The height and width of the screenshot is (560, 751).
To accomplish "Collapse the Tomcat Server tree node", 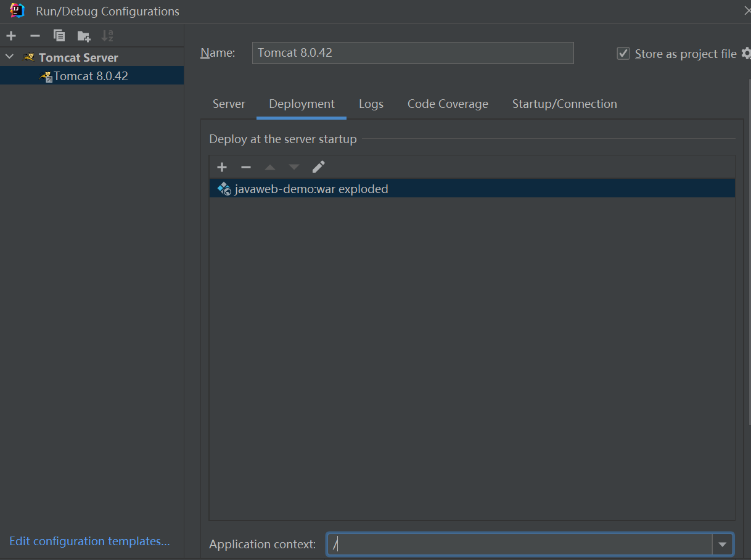I will 9,57.
